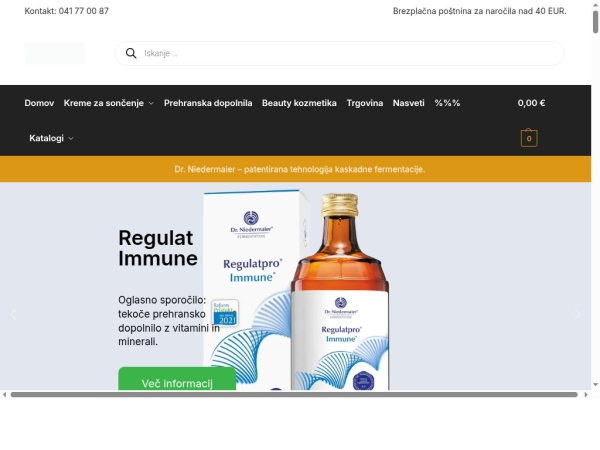Open the %%% discounts menu item

coord(447,103)
